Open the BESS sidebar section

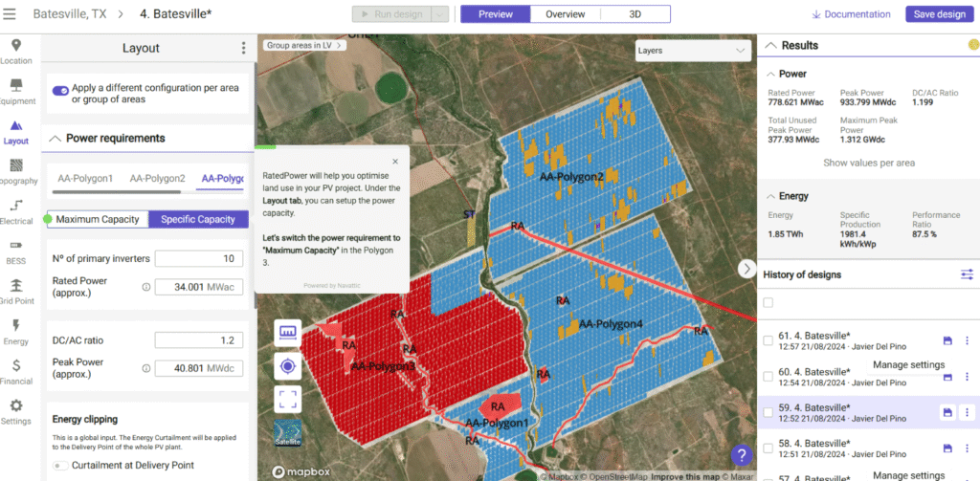coord(16,251)
